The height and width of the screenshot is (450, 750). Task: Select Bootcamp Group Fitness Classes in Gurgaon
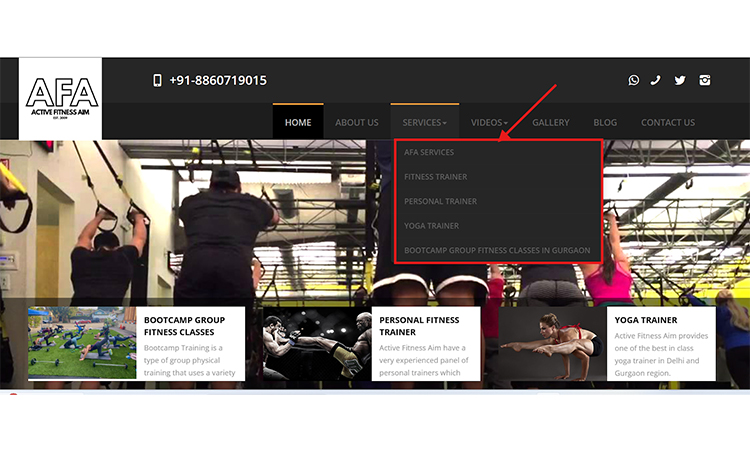tap(497, 250)
